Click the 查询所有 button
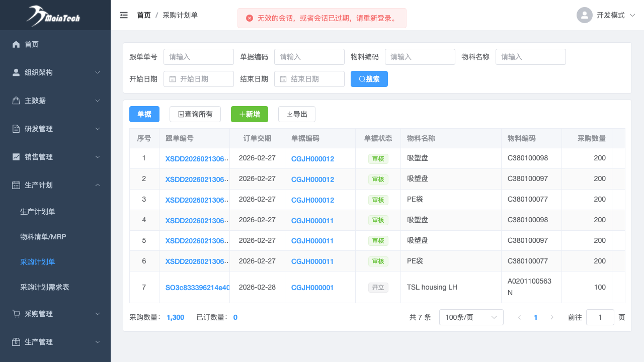 pyautogui.click(x=195, y=114)
